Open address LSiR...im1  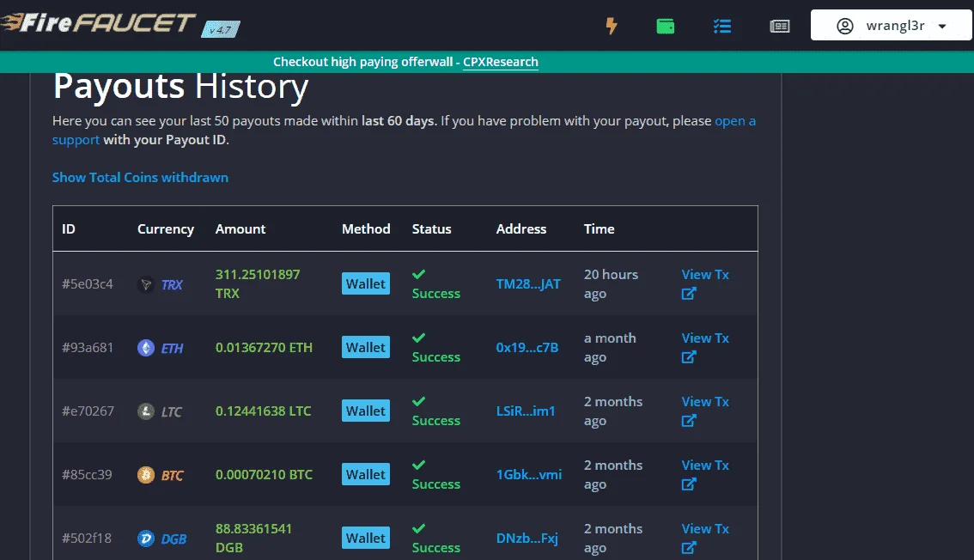pos(526,411)
